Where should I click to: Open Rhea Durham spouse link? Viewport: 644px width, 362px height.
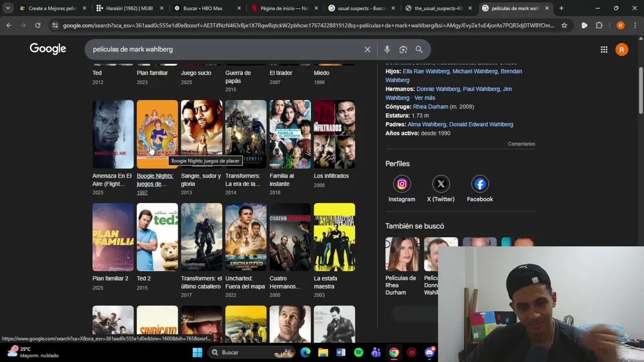coord(431,107)
